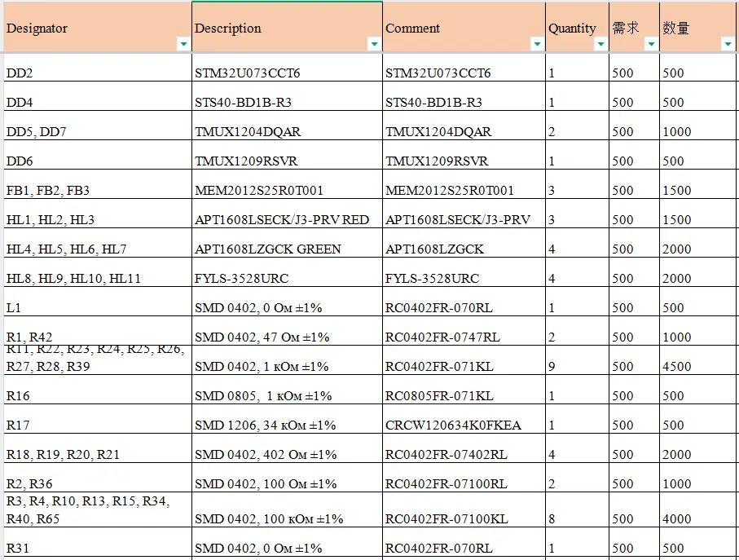Select the cell with value 4500

point(697,367)
